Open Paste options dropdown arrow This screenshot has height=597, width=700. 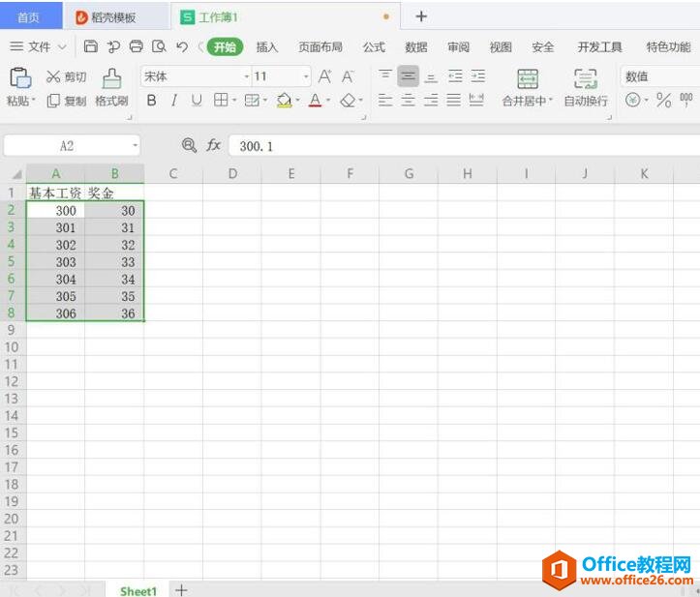[x=33, y=101]
